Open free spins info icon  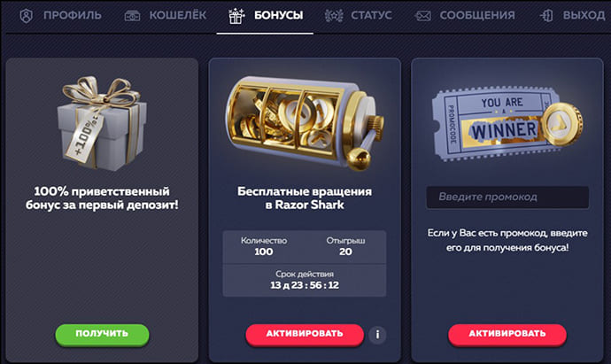coord(377,335)
